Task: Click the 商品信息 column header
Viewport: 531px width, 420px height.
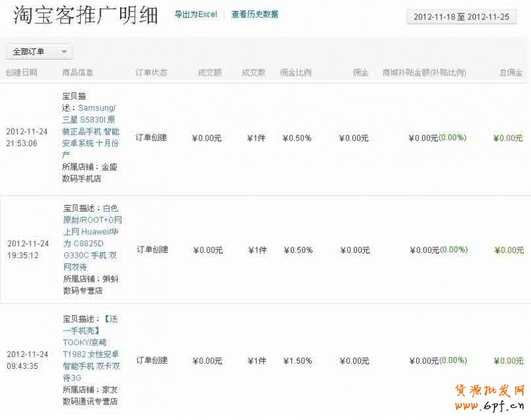Action: 77,72
